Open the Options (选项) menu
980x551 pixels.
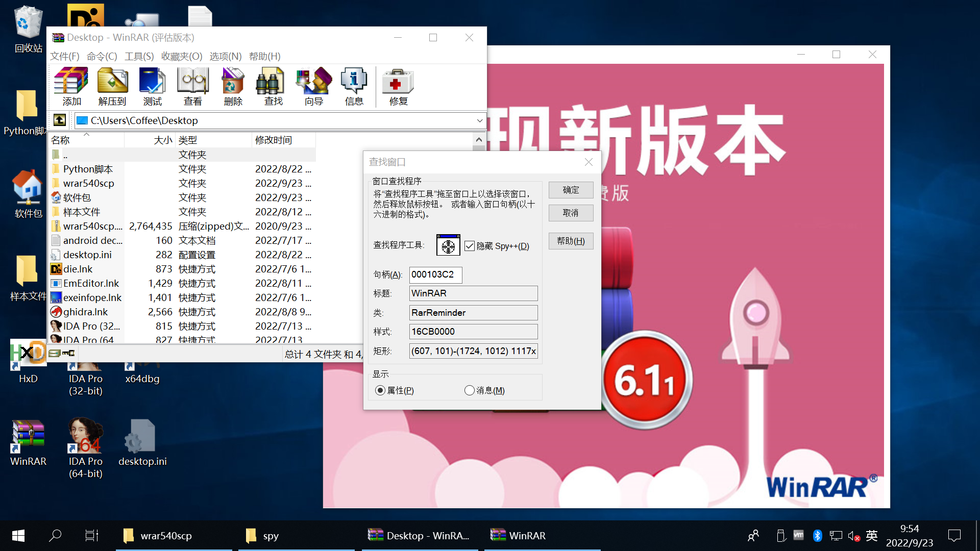tap(226, 56)
